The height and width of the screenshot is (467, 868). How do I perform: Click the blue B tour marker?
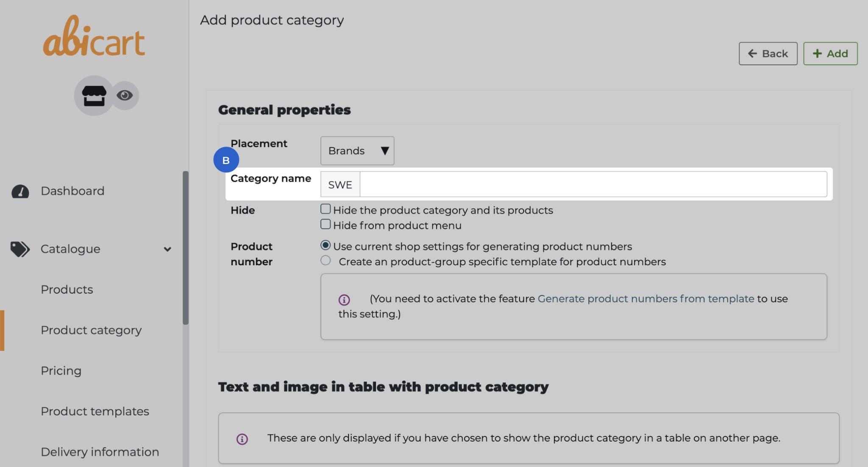tap(226, 160)
